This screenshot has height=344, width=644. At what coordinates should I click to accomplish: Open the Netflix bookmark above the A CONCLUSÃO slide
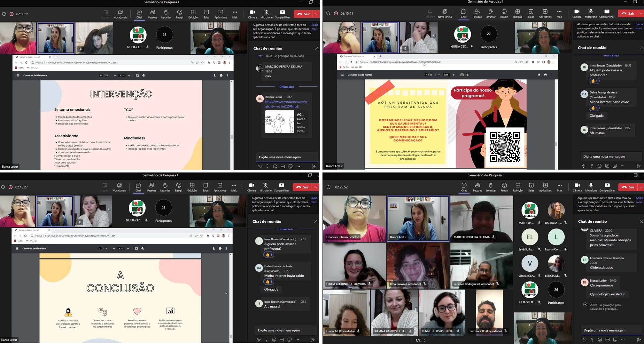19,241
